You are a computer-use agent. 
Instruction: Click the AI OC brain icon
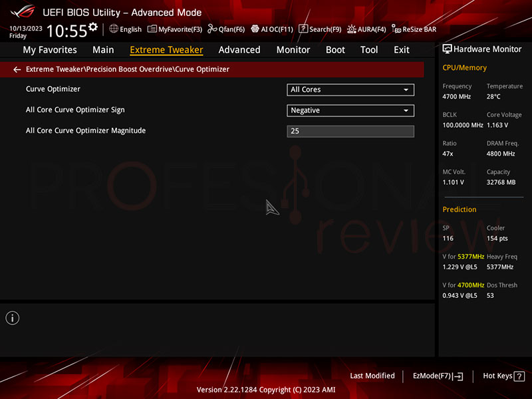[x=255, y=29]
